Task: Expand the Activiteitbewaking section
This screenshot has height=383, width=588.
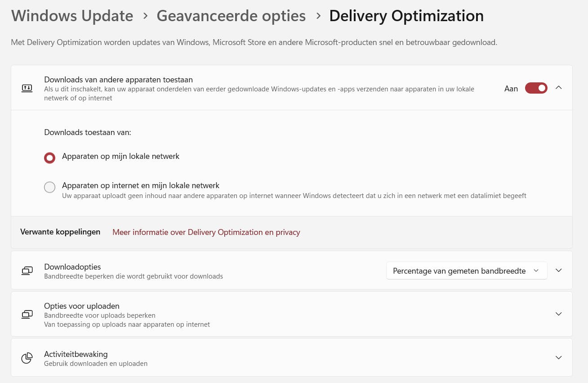Action: coord(559,358)
